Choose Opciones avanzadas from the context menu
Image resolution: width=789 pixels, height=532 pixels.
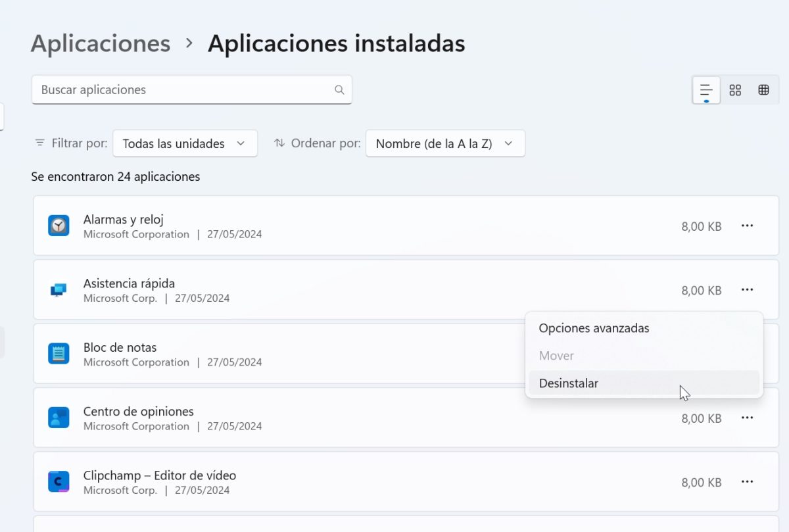(x=644, y=328)
